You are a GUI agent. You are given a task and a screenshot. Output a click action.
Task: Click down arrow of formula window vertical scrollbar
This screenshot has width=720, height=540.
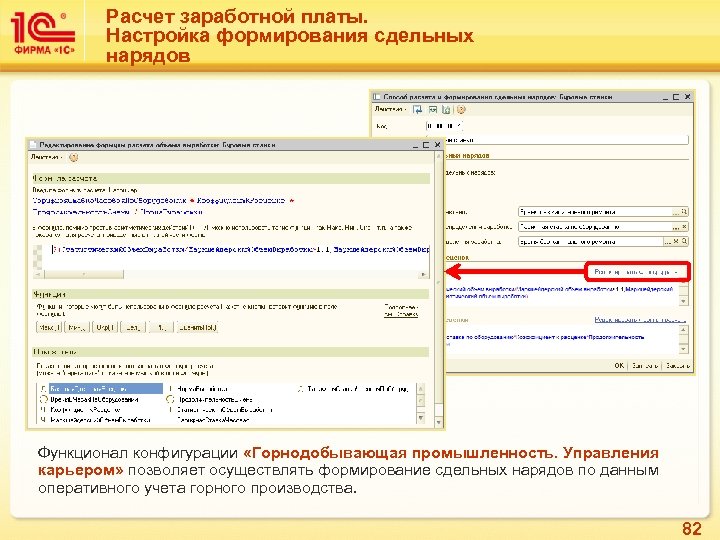click(x=439, y=422)
